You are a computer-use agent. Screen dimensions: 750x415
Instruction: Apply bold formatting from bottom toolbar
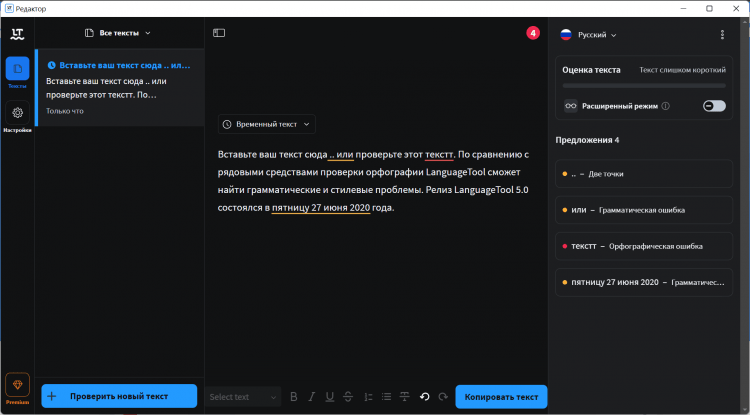click(x=294, y=397)
